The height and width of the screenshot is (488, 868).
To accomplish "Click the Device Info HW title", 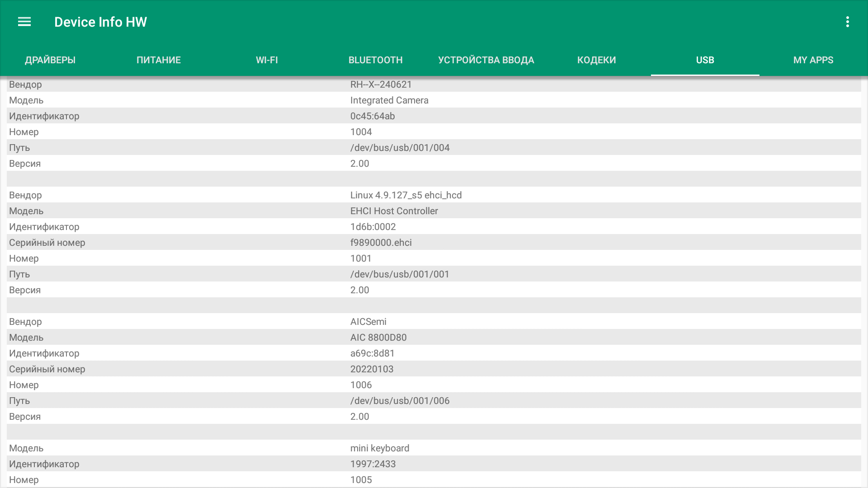I will pyautogui.click(x=100, y=22).
